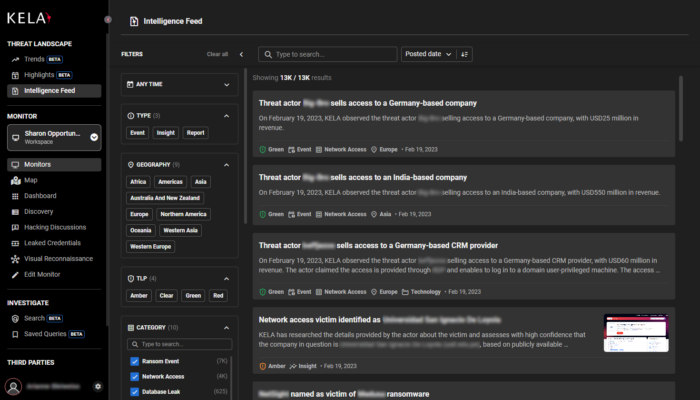The image size is (700, 400).
Task: Select the Oceania geography chip
Action: point(141,230)
